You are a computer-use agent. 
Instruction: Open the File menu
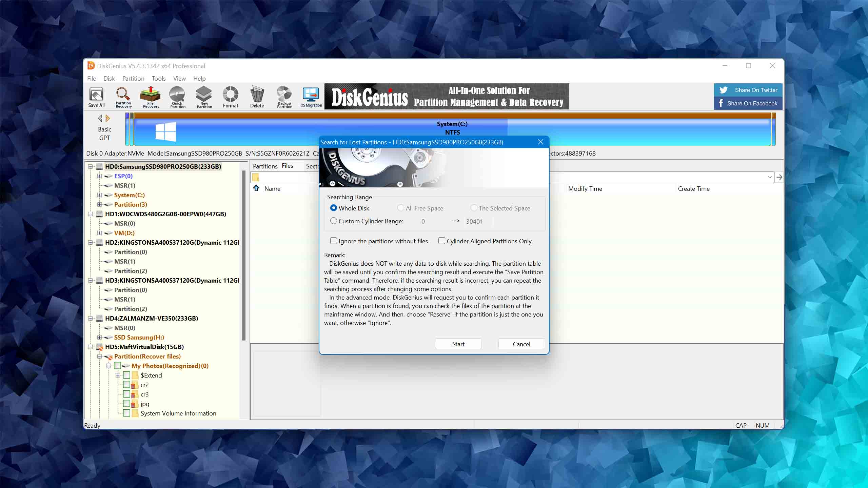pyautogui.click(x=92, y=78)
